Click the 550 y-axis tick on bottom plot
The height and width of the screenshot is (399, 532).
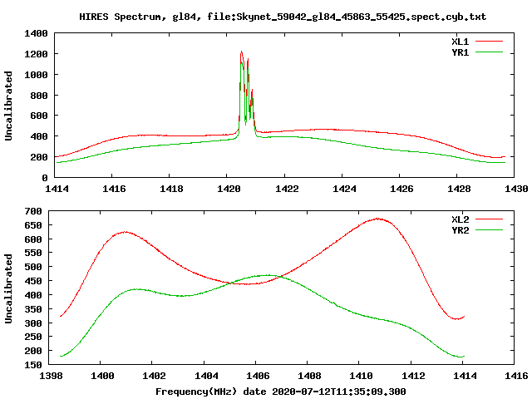[33, 253]
